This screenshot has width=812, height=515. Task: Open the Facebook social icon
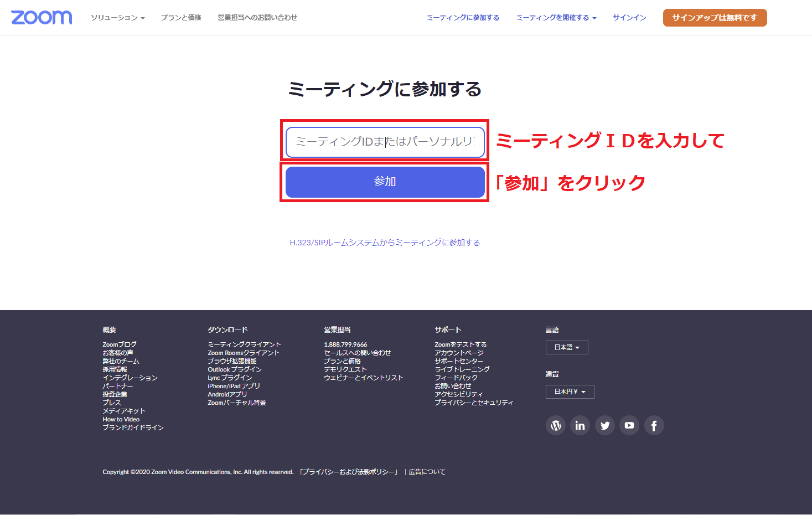click(654, 425)
